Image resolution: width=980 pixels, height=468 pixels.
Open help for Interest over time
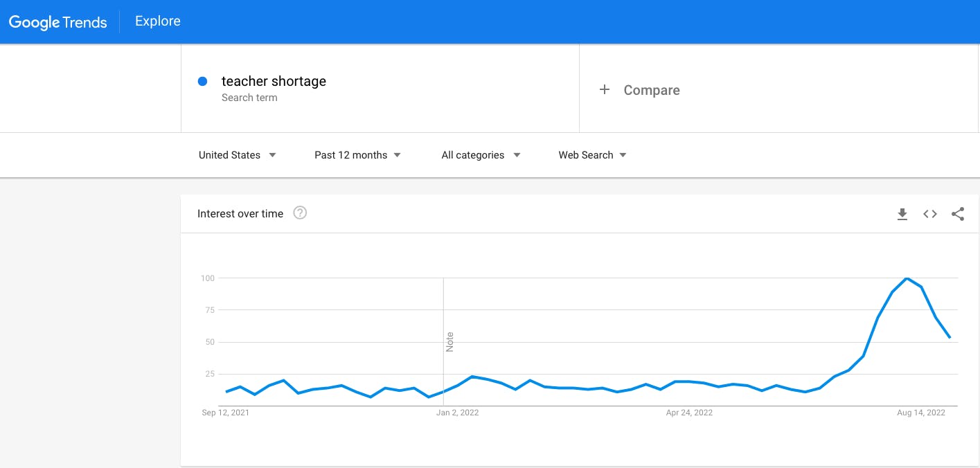(300, 213)
